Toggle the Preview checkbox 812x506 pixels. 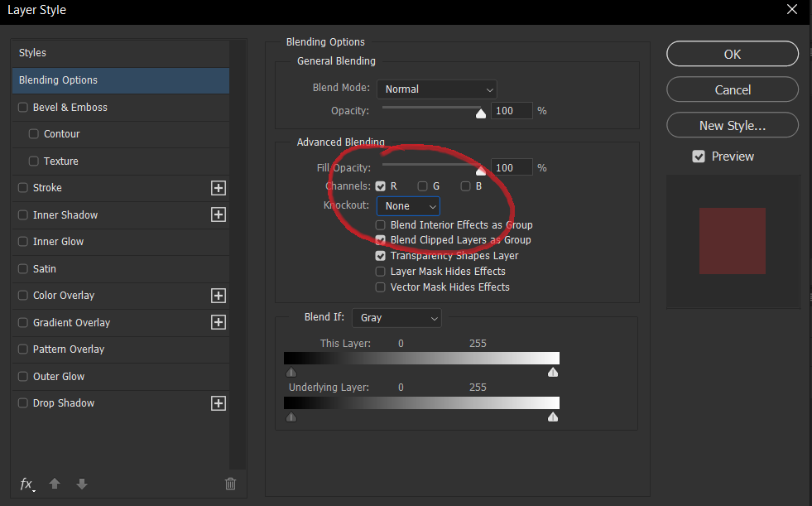pos(699,157)
